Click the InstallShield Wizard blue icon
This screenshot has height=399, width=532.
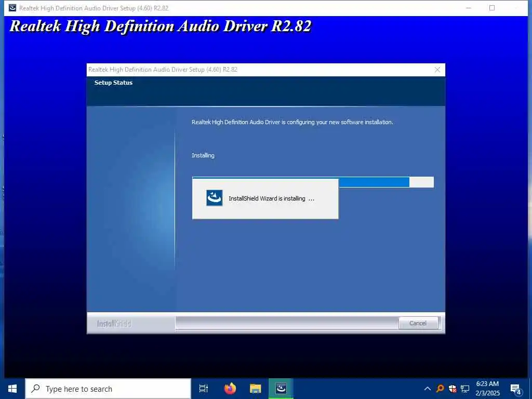click(215, 198)
